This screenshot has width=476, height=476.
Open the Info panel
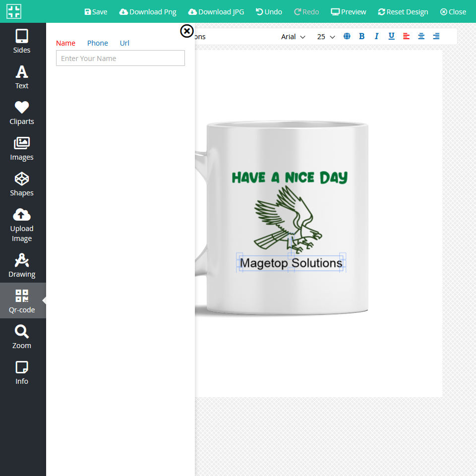(x=22, y=372)
